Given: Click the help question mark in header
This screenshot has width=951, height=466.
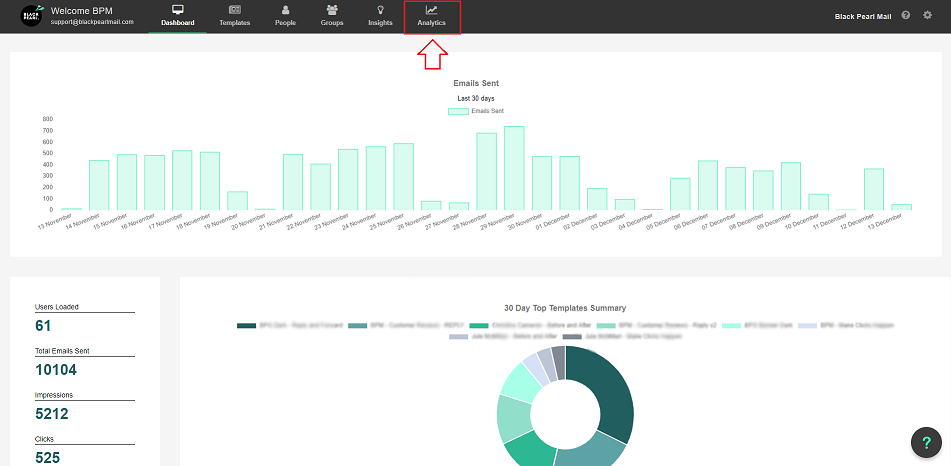Looking at the screenshot, I should click(906, 16).
